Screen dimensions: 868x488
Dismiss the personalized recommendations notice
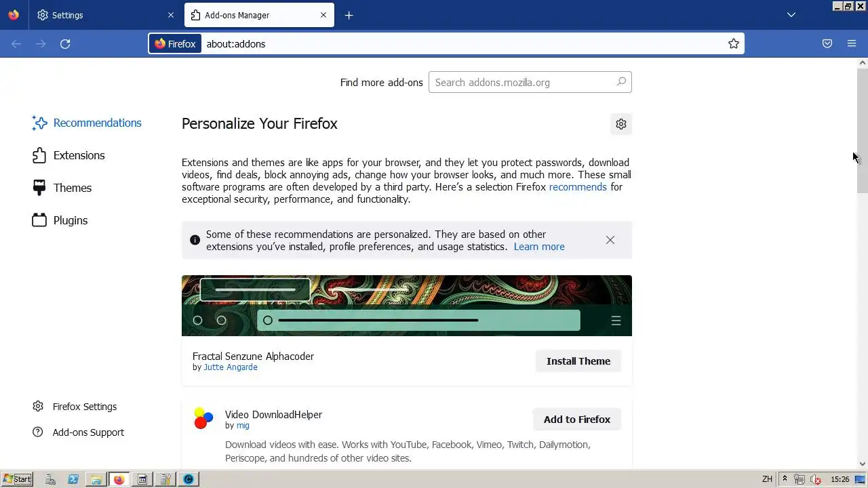(610, 240)
